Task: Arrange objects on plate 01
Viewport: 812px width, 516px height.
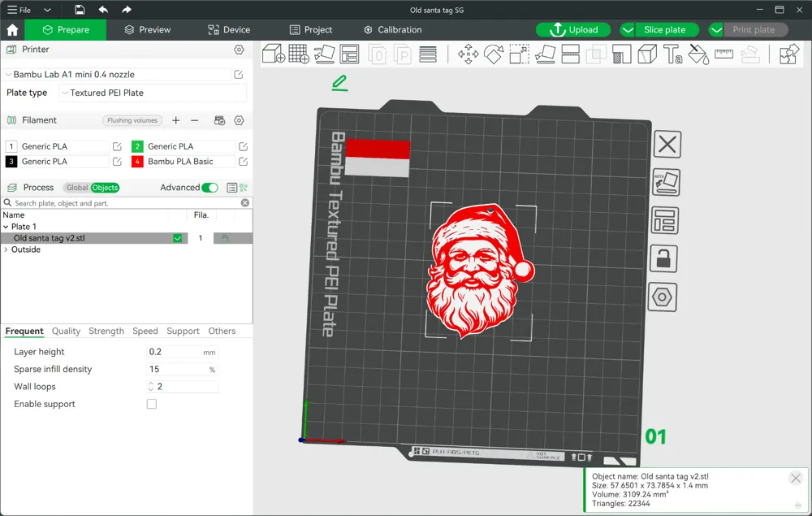Action: 664,220
